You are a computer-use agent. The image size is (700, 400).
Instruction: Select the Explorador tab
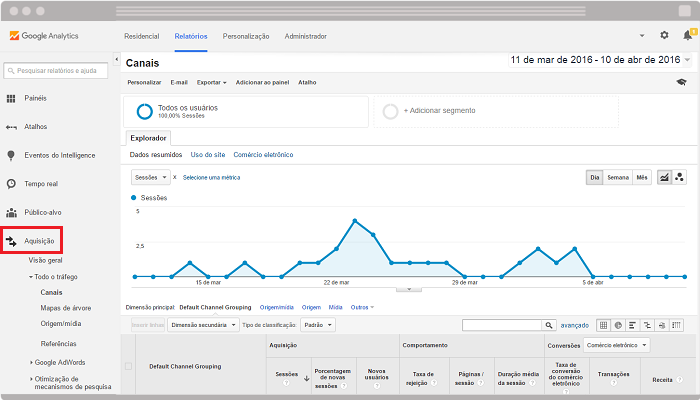coord(148,138)
